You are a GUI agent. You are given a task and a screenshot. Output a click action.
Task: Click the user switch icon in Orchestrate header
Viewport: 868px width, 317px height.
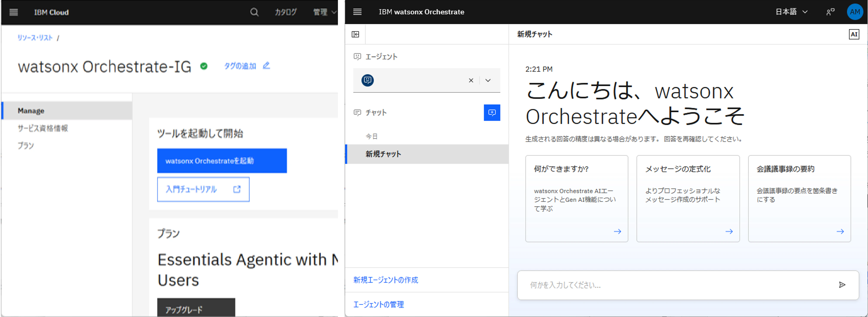pos(830,12)
